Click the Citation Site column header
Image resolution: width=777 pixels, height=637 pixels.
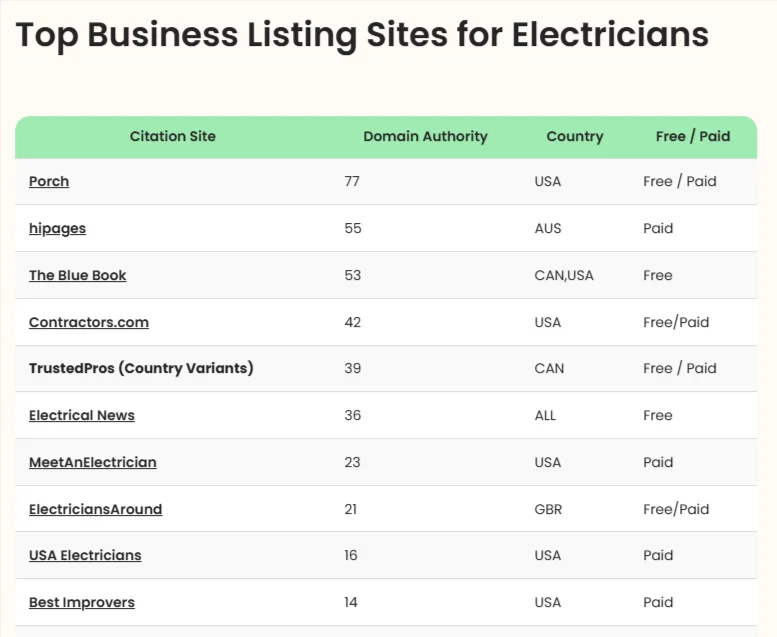[172, 136]
